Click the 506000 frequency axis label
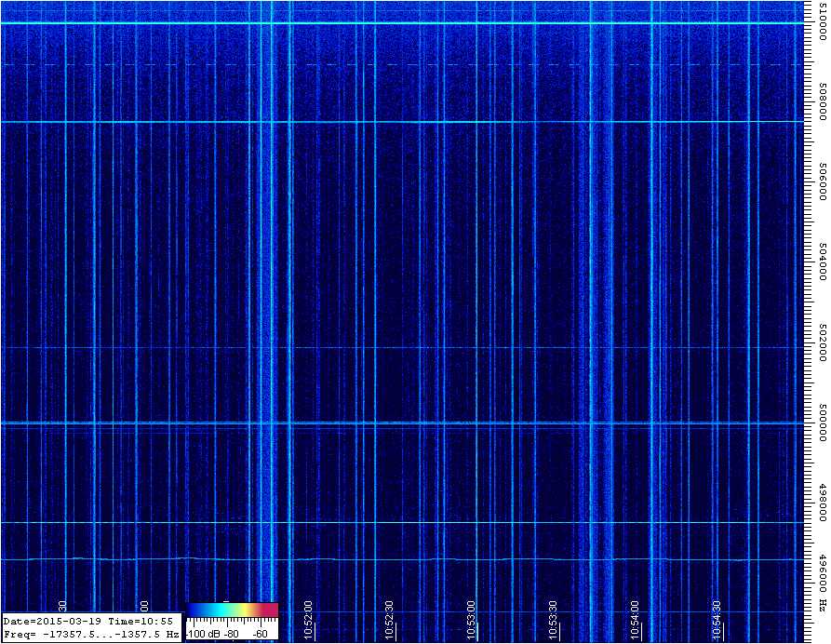This screenshot has width=831, height=644. point(823,181)
